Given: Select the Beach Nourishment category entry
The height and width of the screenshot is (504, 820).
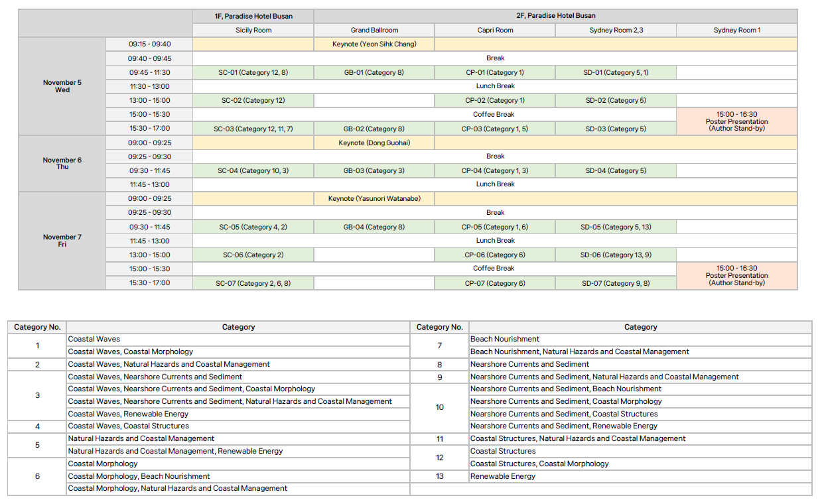Looking at the screenshot, I should [505, 340].
